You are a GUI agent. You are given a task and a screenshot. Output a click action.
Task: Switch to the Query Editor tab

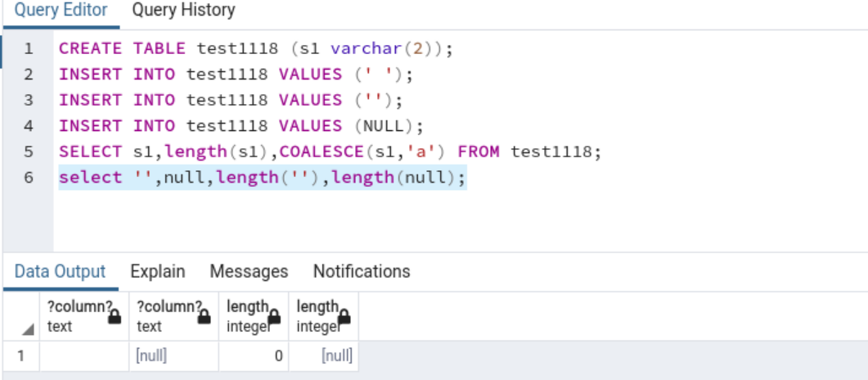tap(61, 11)
